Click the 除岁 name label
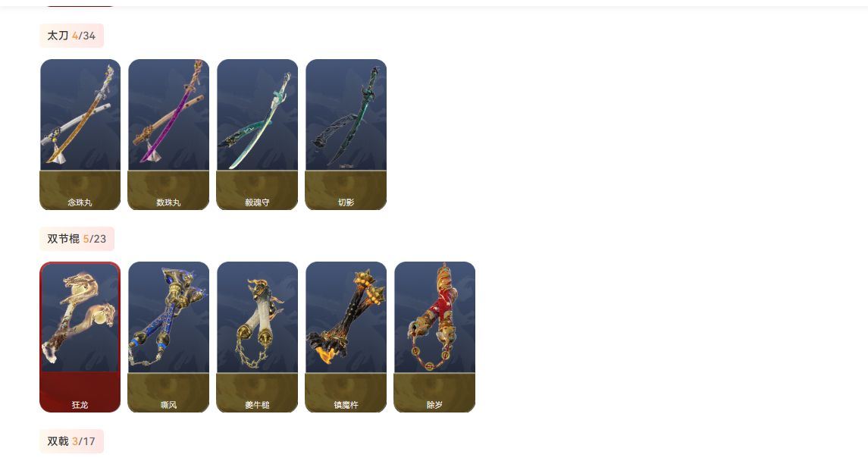Image resolution: width=868 pixels, height=458 pixels. [434, 405]
